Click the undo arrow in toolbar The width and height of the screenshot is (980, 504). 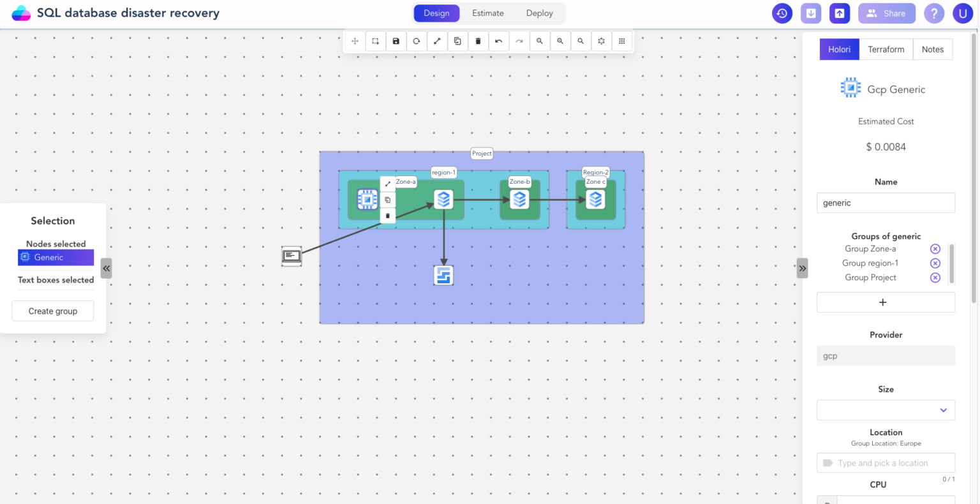coord(498,41)
